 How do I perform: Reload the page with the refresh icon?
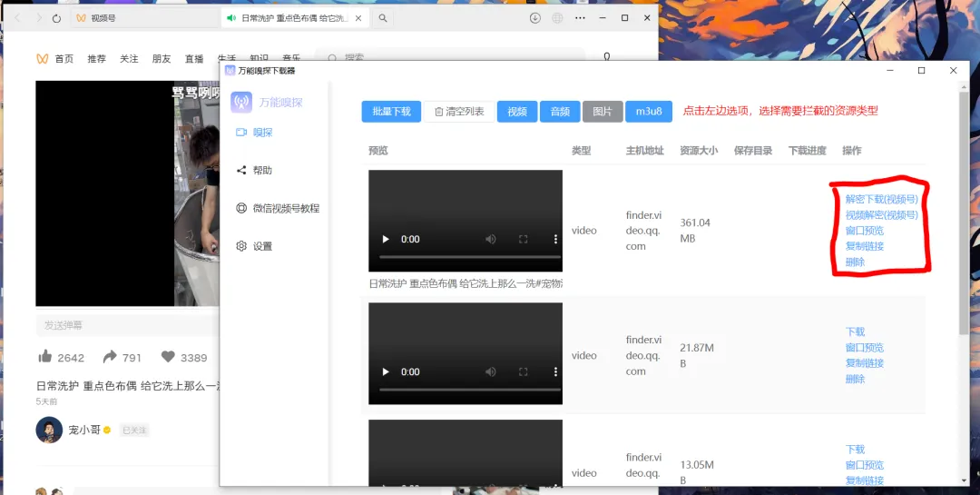pos(57,18)
